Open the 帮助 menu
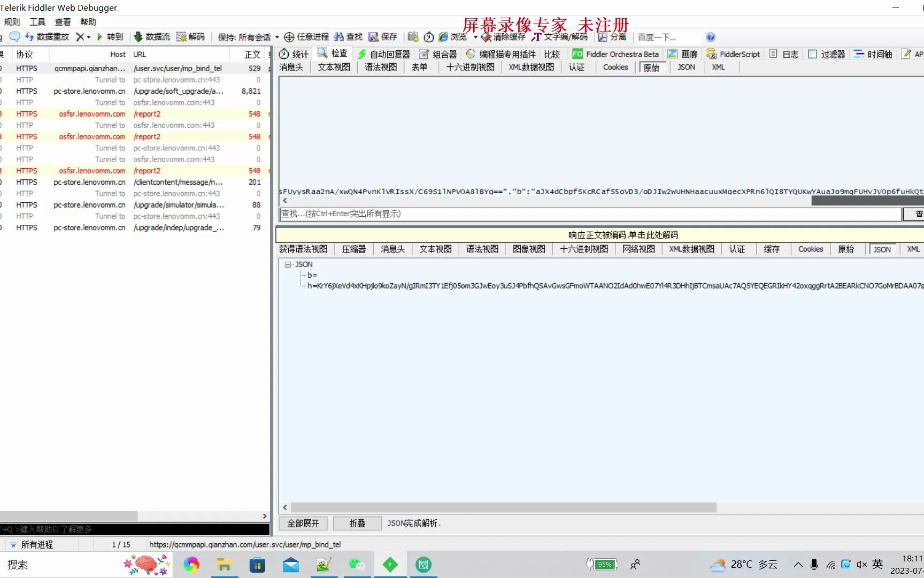 [x=88, y=21]
